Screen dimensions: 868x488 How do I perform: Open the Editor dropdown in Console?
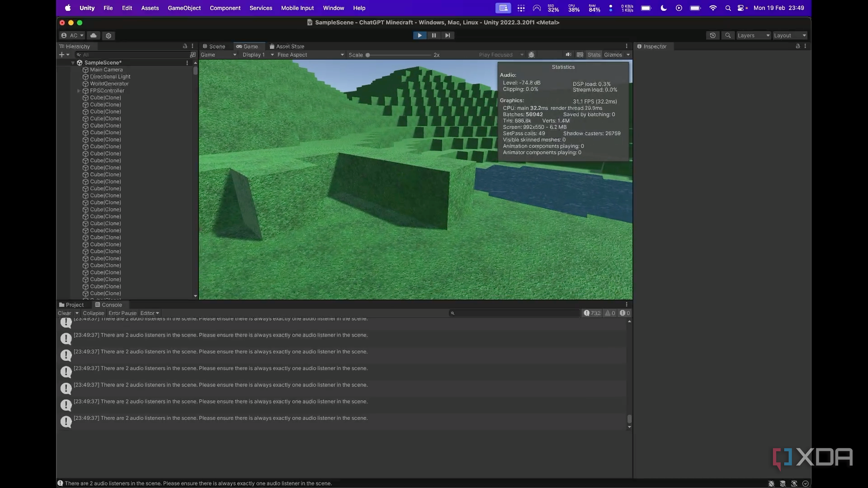tap(150, 313)
